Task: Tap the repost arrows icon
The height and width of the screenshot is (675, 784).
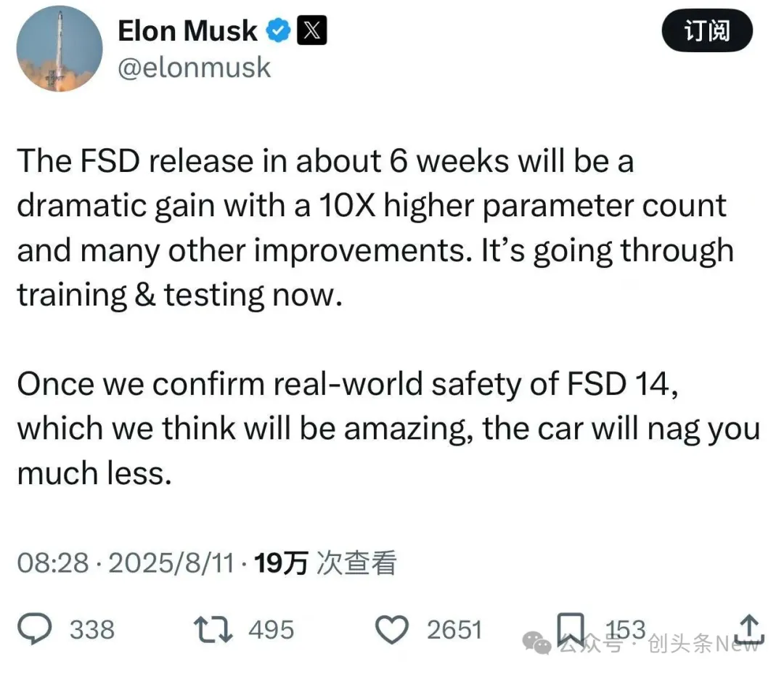Action: pyautogui.click(x=216, y=629)
